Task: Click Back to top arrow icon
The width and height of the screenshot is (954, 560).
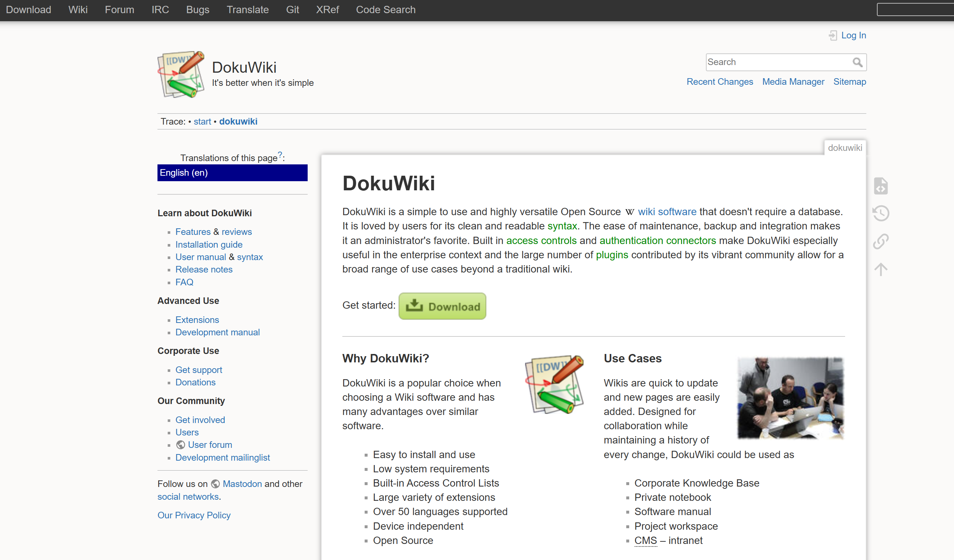Action: coord(881,269)
